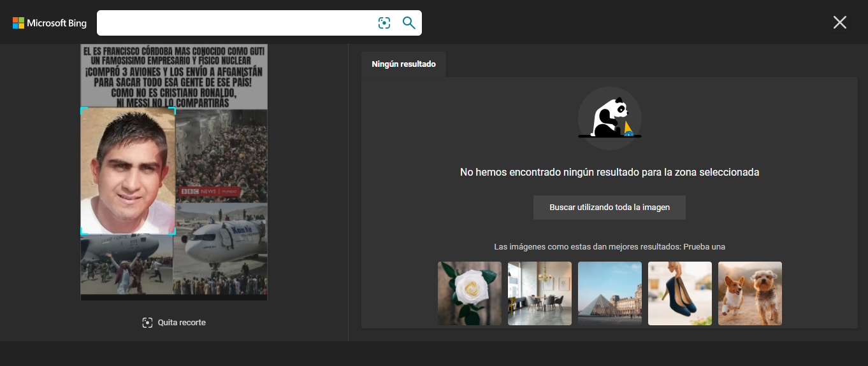The image size is (868, 366).
Task: Try the two dogs sample image
Action: pos(750,293)
